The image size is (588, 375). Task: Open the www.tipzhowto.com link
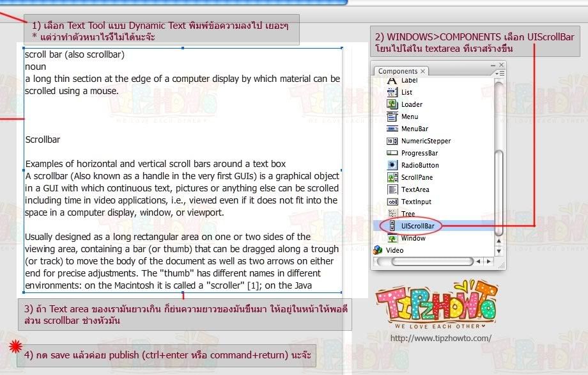point(440,338)
